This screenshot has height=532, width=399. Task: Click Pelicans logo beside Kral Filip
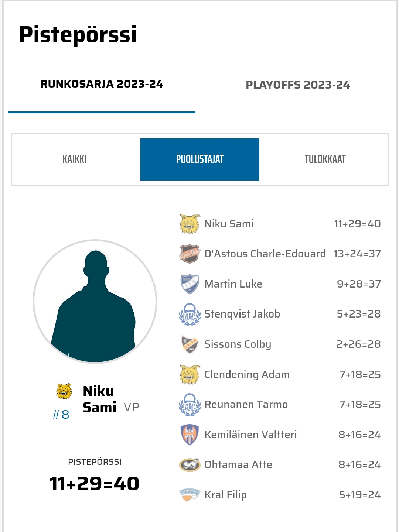tap(190, 495)
